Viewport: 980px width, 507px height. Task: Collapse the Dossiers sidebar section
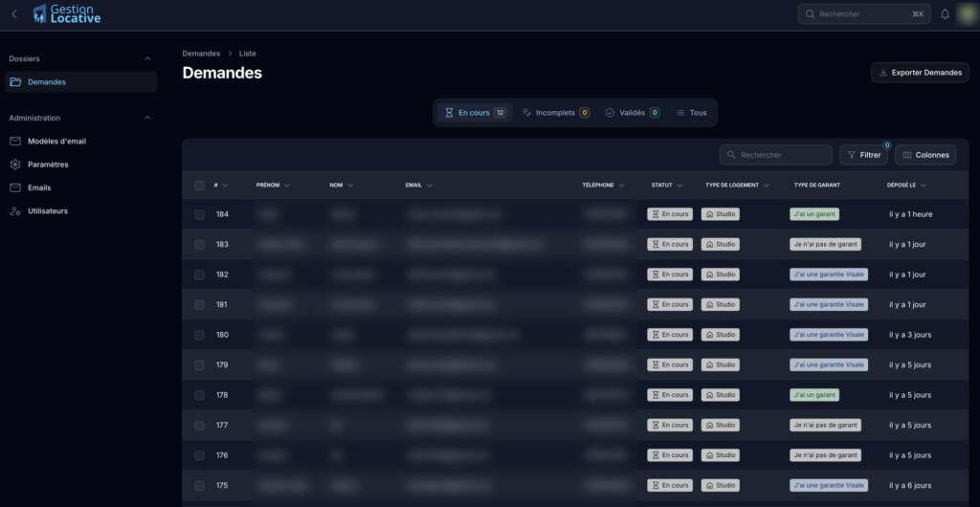tap(147, 58)
